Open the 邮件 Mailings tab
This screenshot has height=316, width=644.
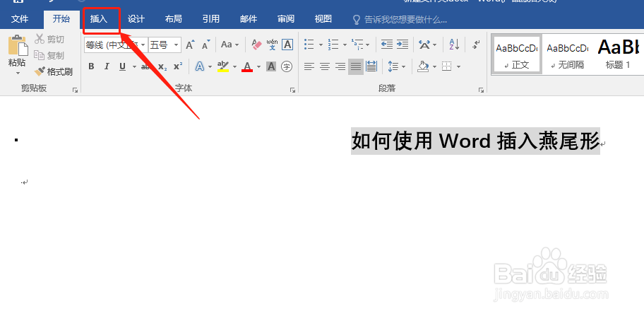248,19
